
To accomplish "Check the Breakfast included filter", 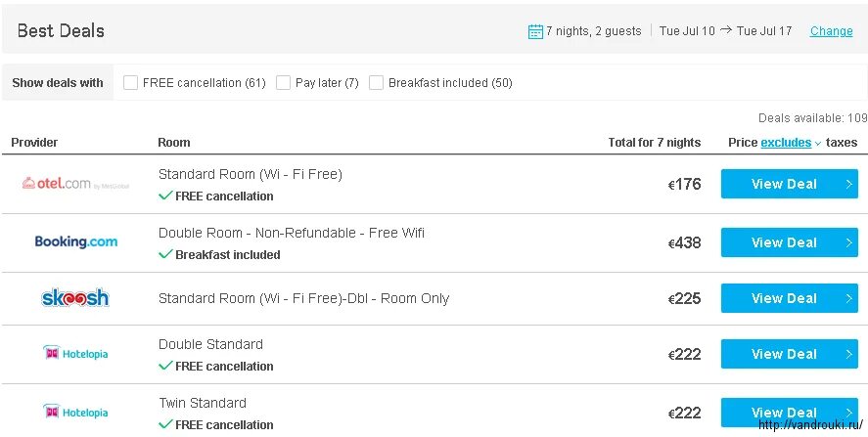I will tap(376, 83).
